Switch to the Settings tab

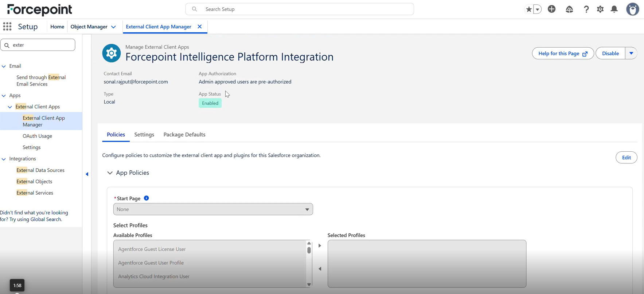pos(144,135)
